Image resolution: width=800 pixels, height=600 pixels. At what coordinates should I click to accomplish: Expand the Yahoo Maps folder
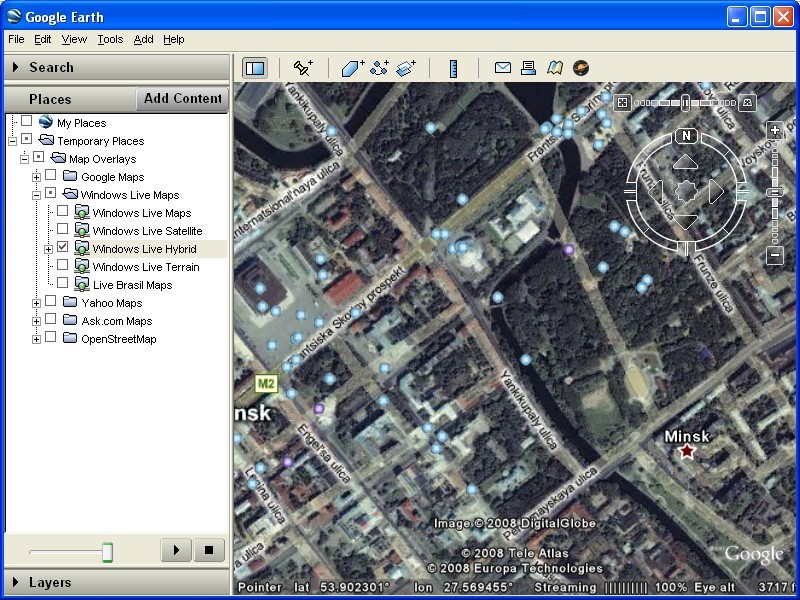click(x=36, y=303)
